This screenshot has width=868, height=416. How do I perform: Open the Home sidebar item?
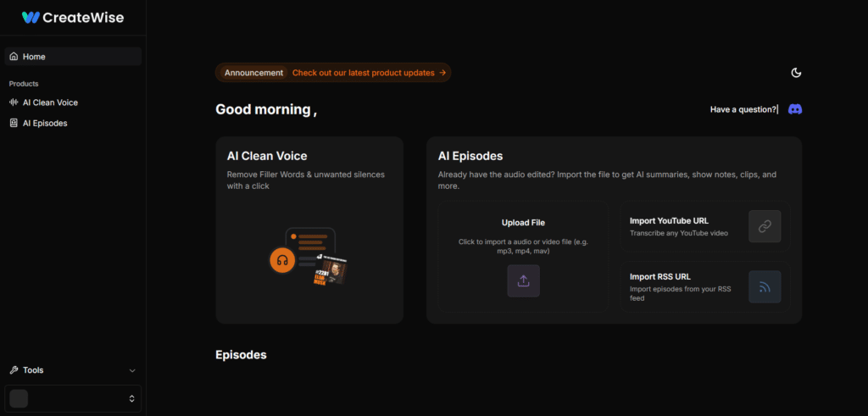tap(73, 57)
